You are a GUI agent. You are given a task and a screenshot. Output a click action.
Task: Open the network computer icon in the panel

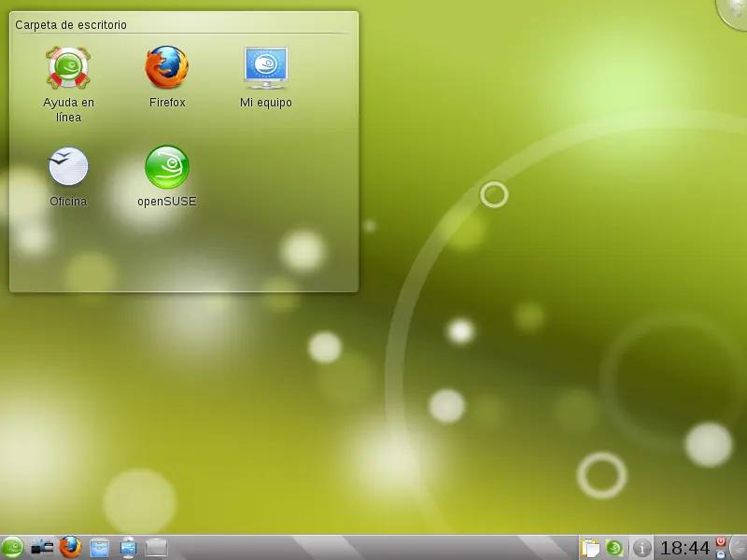click(128, 548)
